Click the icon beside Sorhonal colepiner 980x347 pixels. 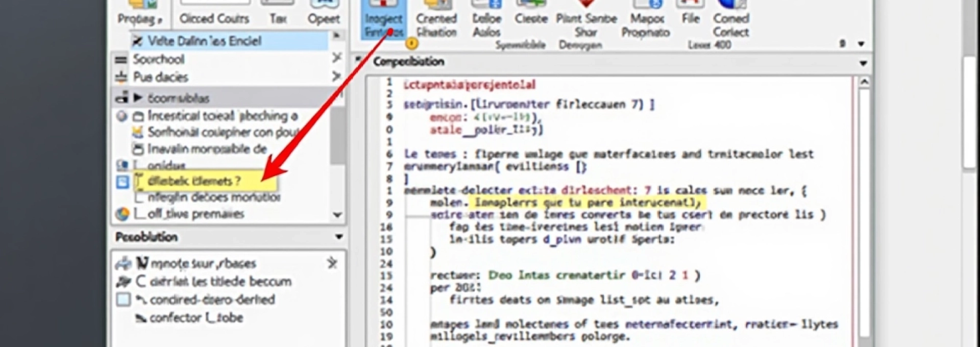pyautogui.click(x=137, y=132)
